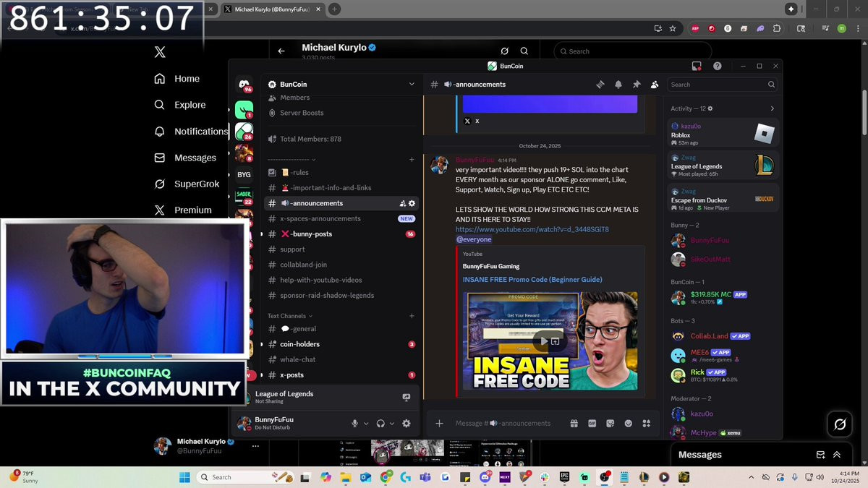Open INSANE FREE Promo Code video title link
868x488 pixels.
point(532,280)
